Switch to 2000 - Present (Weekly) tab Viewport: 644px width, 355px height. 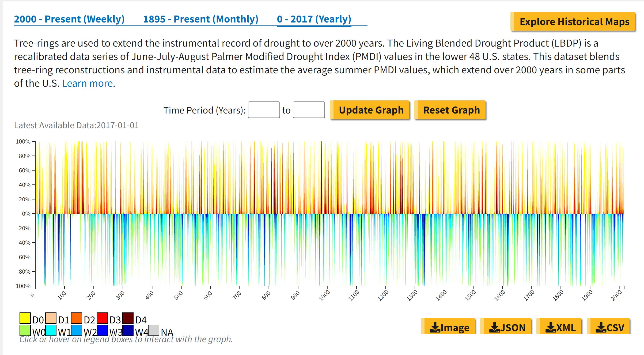click(x=69, y=19)
